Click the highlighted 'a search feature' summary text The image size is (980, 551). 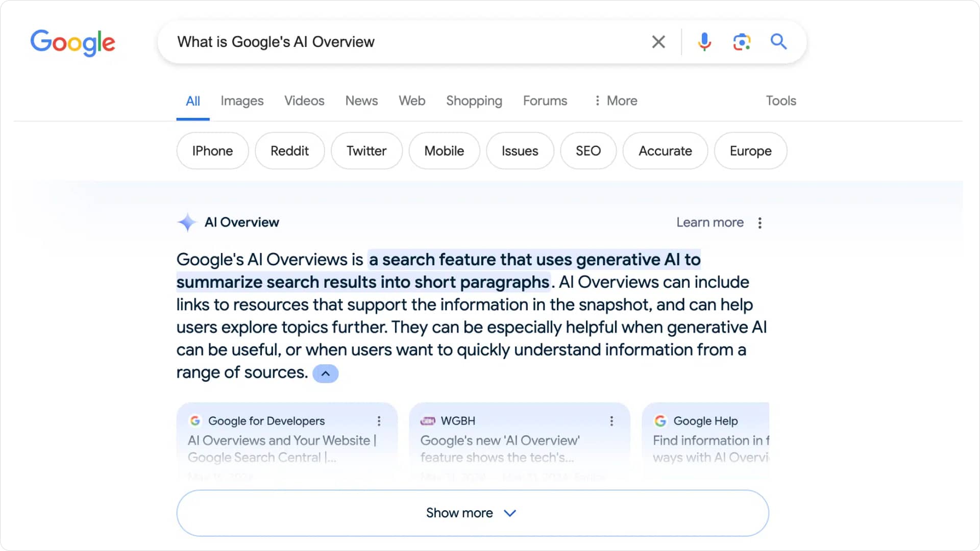[x=438, y=271]
